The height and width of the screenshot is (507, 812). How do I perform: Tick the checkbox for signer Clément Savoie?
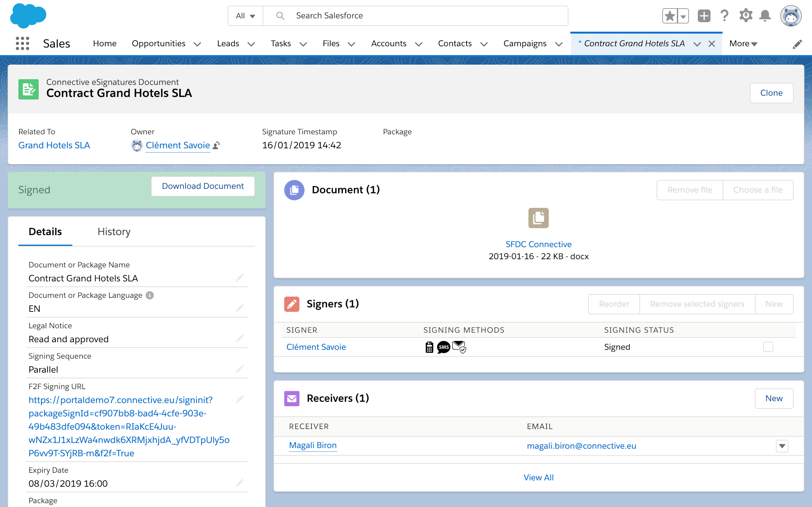(x=768, y=346)
